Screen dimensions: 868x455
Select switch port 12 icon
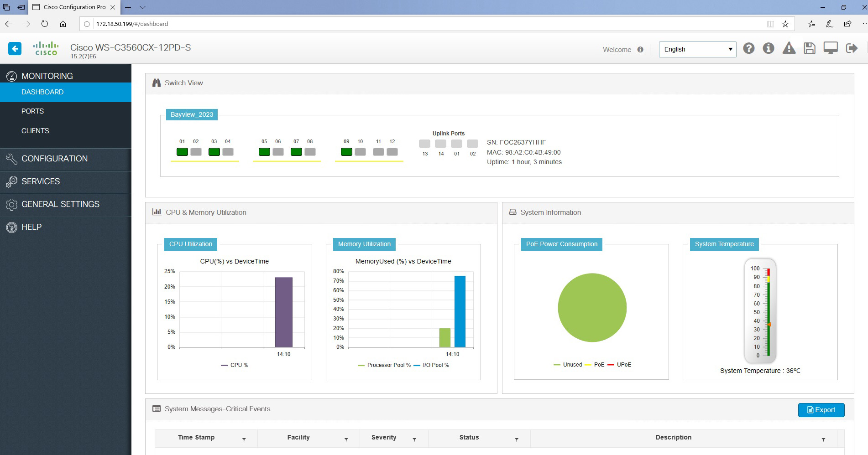click(x=392, y=152)
